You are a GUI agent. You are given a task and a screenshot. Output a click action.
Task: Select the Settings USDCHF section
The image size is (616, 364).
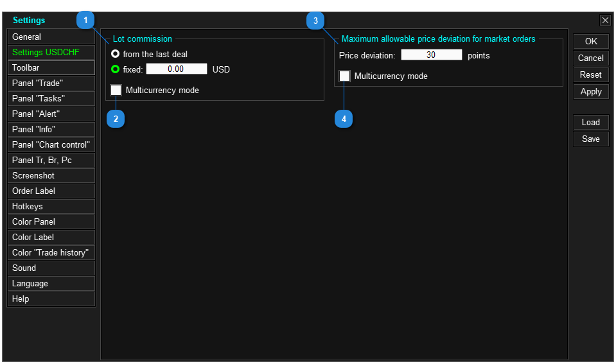tap(51, 52)
